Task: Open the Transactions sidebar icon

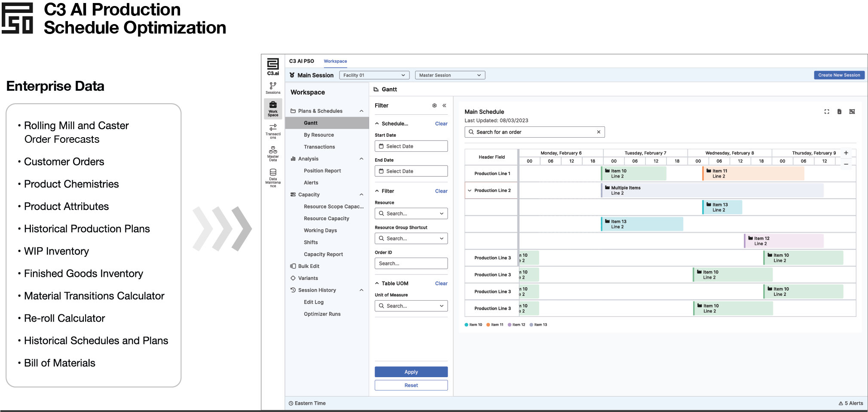Action: tap(273, 131)
